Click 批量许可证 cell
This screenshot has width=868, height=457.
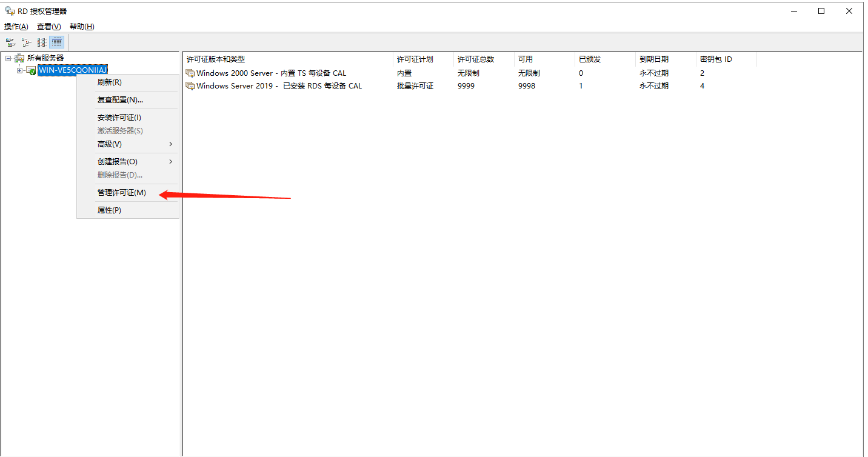pos(415,86)
